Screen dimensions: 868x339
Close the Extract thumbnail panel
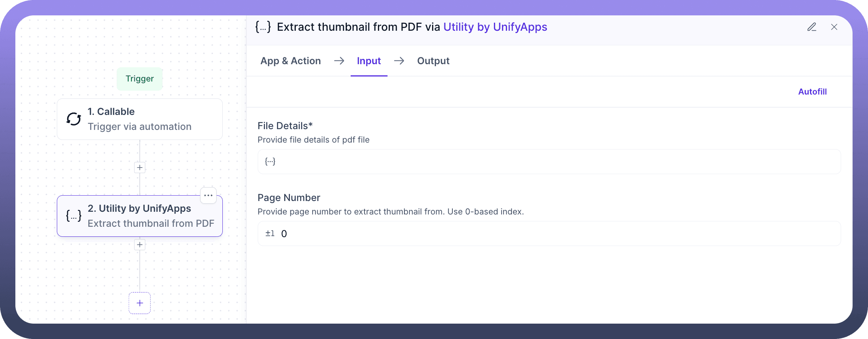[x=834, y=27]
